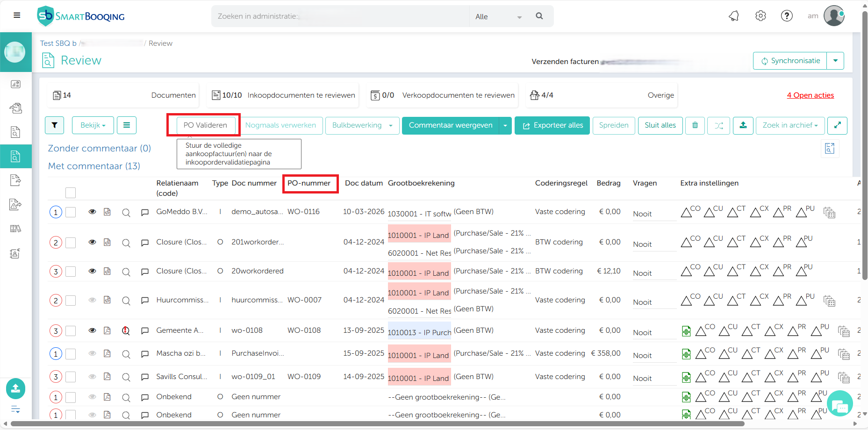
Task: Click the shuffle arrows toolbar icon
Action: point(718,125)
